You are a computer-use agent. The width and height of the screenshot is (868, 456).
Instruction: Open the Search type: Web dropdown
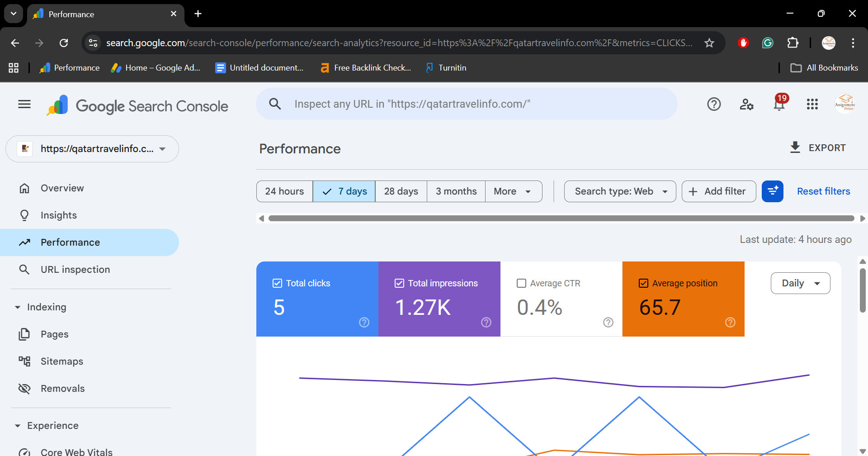pyautogui.click(x=620, y=191)
